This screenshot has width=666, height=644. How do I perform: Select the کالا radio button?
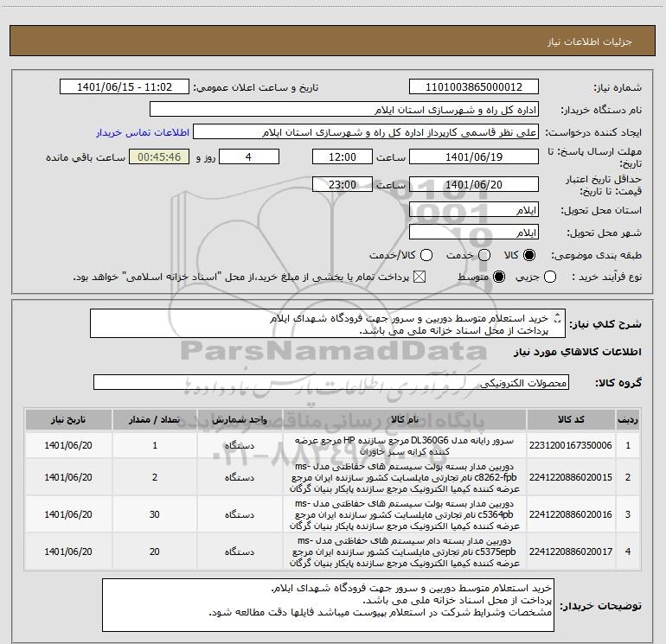(x=529, y=255)
